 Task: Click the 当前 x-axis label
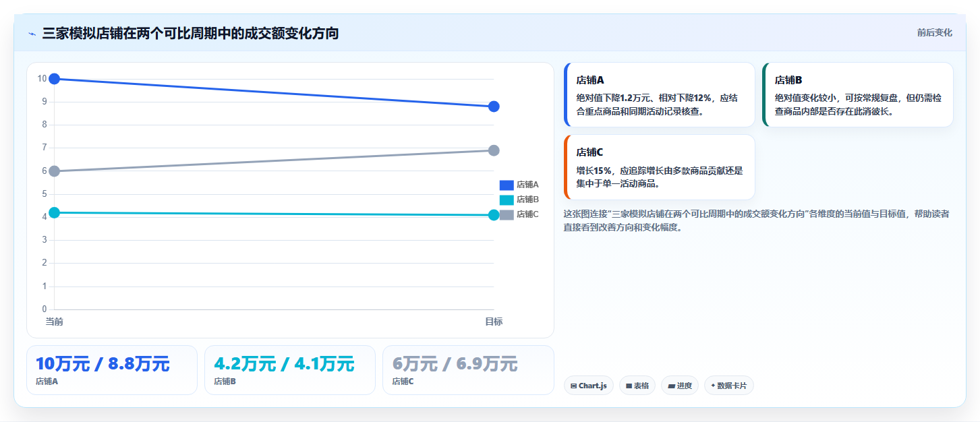point(55,322)
